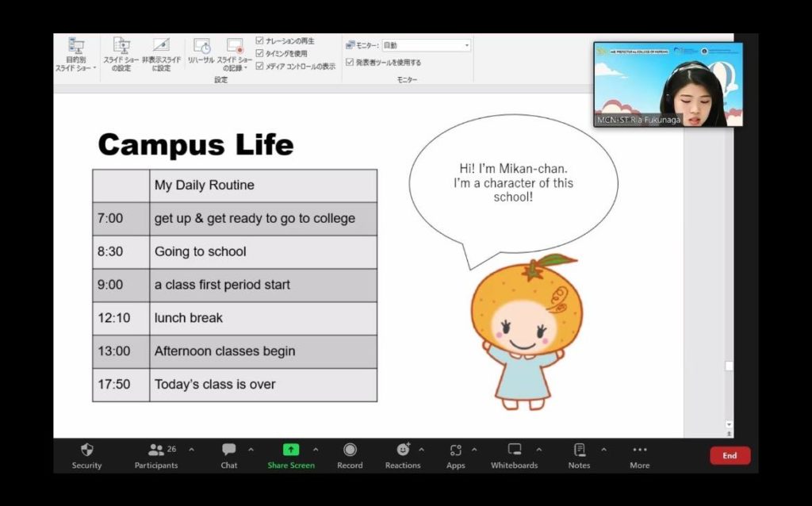Toggle タイミングを使用 checkbox
Screen dimensions: 812x506
coord(259,53)
